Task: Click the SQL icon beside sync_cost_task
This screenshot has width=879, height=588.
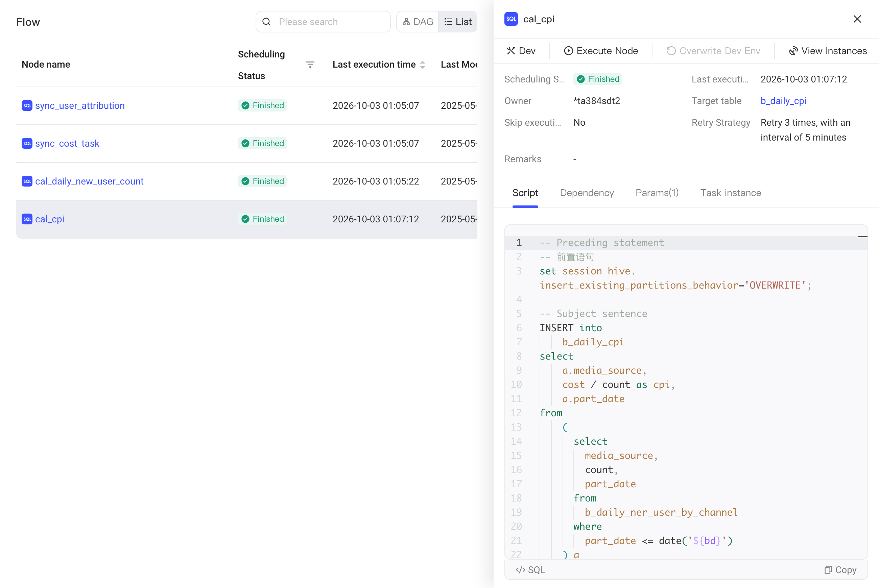Action: coord(27,144)
